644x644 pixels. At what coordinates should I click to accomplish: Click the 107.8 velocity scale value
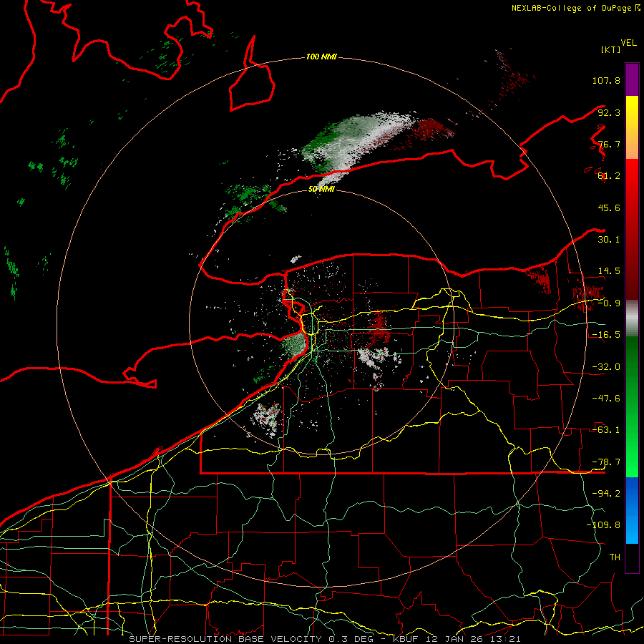[606, 80]
